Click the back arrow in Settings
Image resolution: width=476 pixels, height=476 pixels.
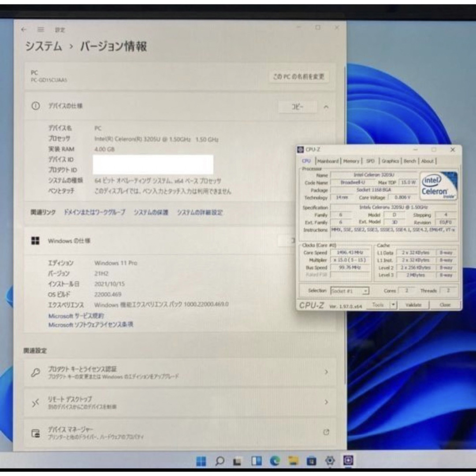24,30
